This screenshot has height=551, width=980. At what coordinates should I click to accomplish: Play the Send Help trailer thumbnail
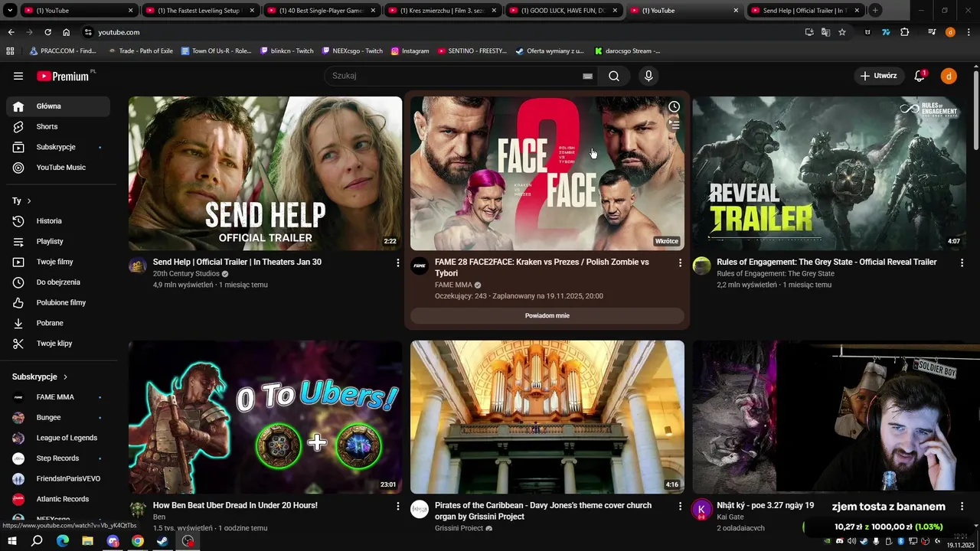(x=265, y=173)
